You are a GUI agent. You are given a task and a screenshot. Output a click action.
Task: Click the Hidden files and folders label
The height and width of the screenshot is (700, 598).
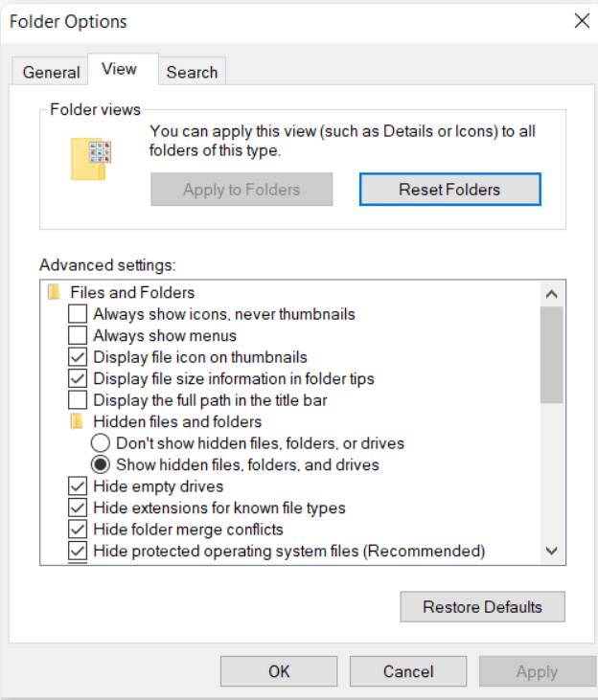pyautogui.click(x=177, y=422)
